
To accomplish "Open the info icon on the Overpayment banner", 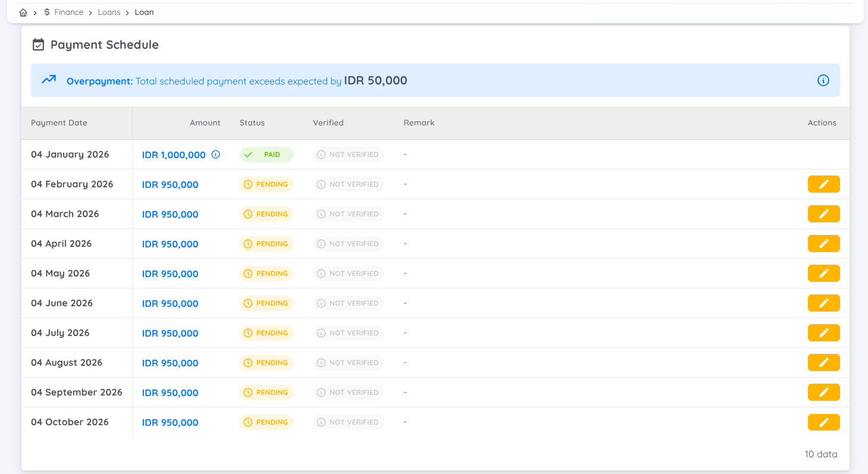I will coord(823,80).
